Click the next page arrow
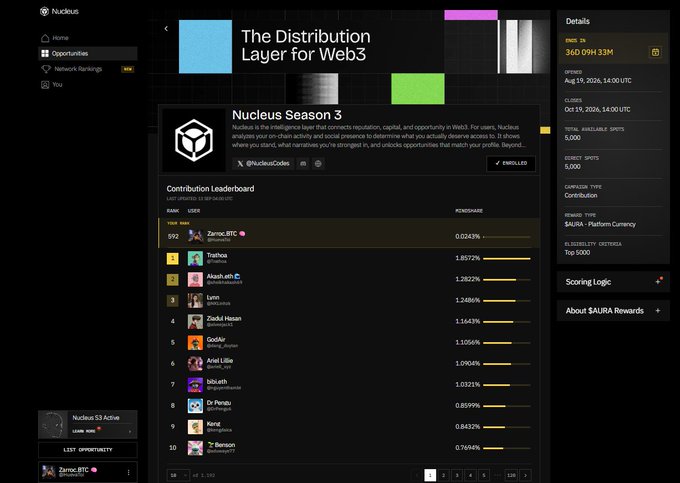 [x=526, y=475]
